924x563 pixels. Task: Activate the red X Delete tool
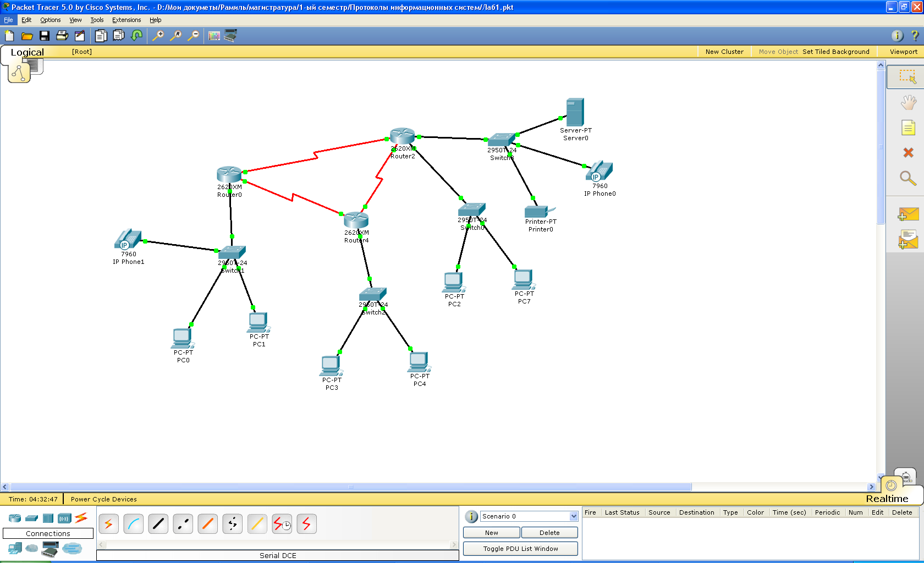pyautogui.click(x=908, y=152)
